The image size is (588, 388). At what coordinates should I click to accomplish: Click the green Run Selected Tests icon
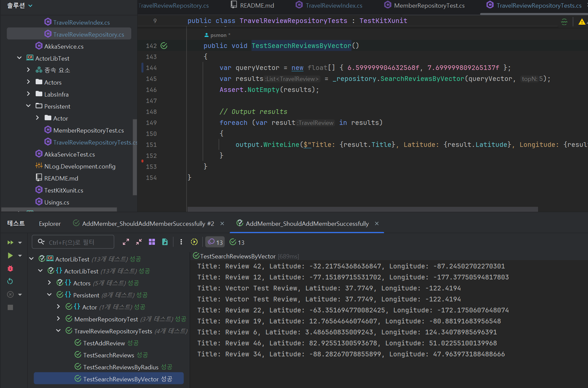coord(10,255)
